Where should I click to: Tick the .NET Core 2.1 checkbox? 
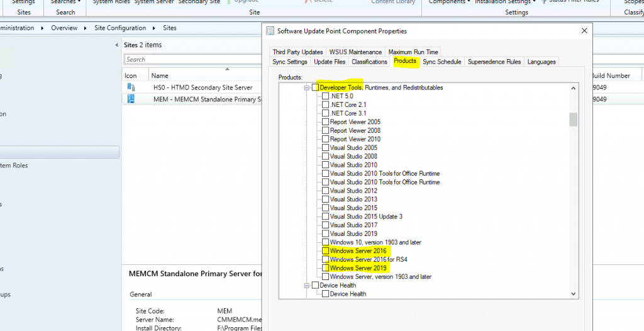pos(325,105)
